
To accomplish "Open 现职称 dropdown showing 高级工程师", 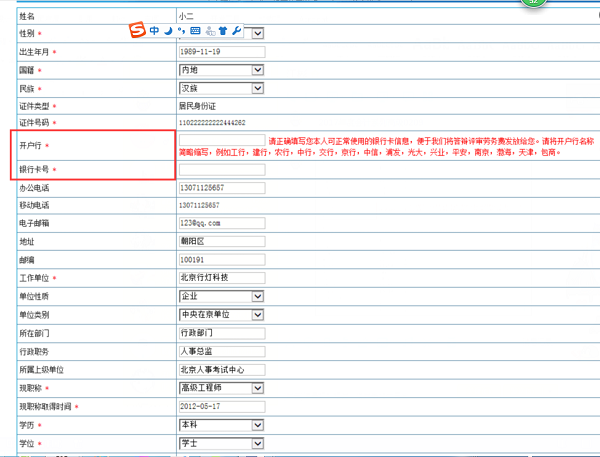I will [x=257, y=387].
